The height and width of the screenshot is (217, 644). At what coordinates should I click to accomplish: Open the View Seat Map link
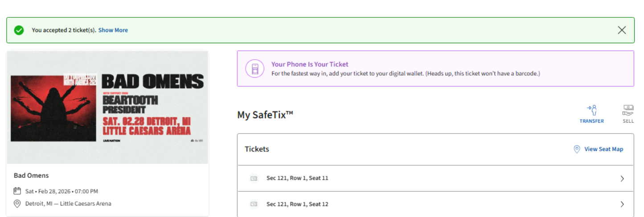click(x=603, y=149)
